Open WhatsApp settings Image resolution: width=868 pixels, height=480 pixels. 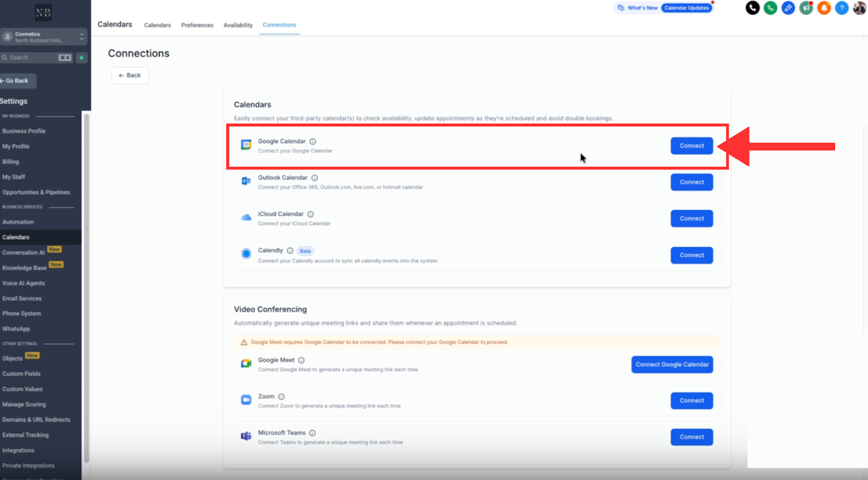click(x=16, y=329)
